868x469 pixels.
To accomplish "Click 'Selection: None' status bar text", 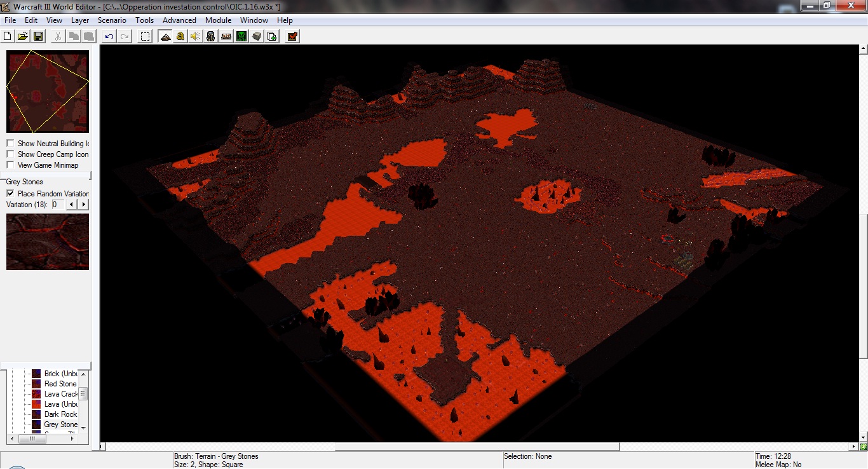I will 527,456.
